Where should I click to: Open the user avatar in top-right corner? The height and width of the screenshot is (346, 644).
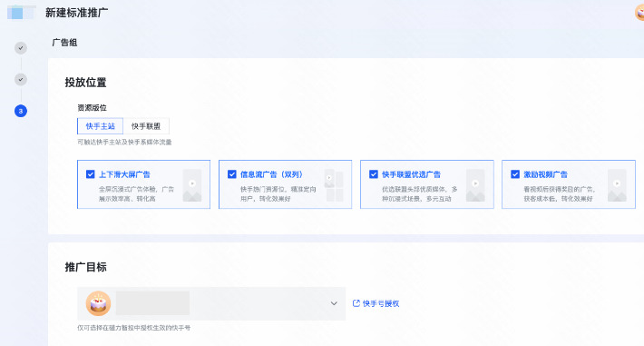[639, 13]
